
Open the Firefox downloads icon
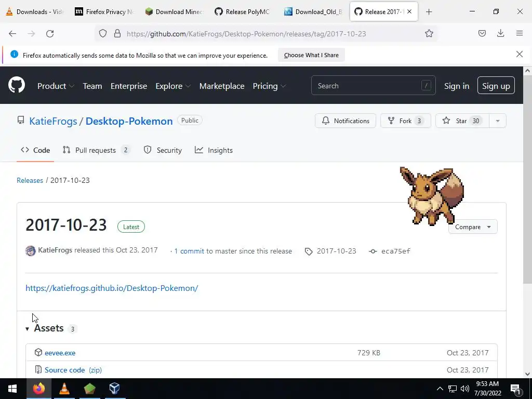coord(500,33)
